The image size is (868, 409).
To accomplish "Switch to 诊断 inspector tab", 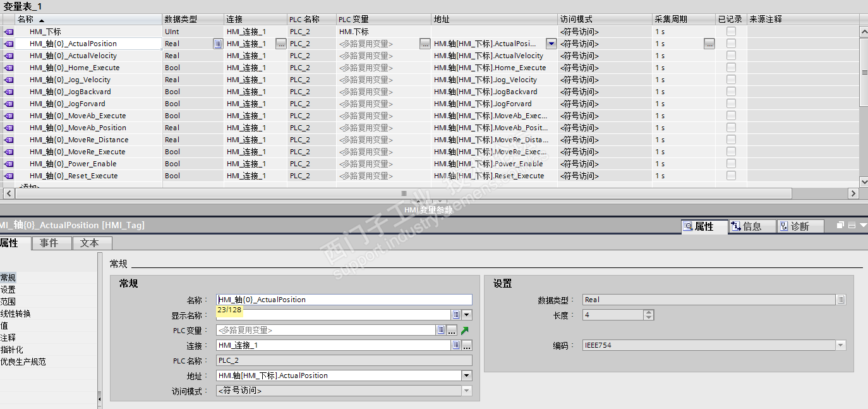I will pyautogui.click(x=800, y=226).
